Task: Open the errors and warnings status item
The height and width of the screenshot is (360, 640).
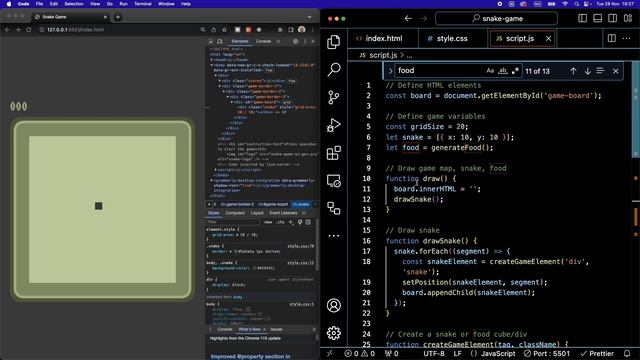Action: (x=360, y=353)
